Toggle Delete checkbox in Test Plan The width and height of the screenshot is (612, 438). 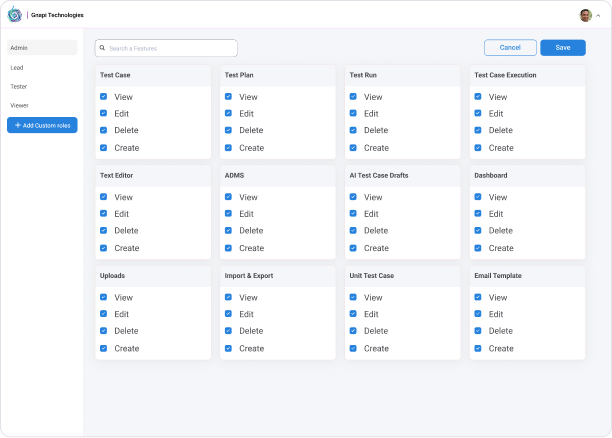pyautogui.click(x=228, y=130)
